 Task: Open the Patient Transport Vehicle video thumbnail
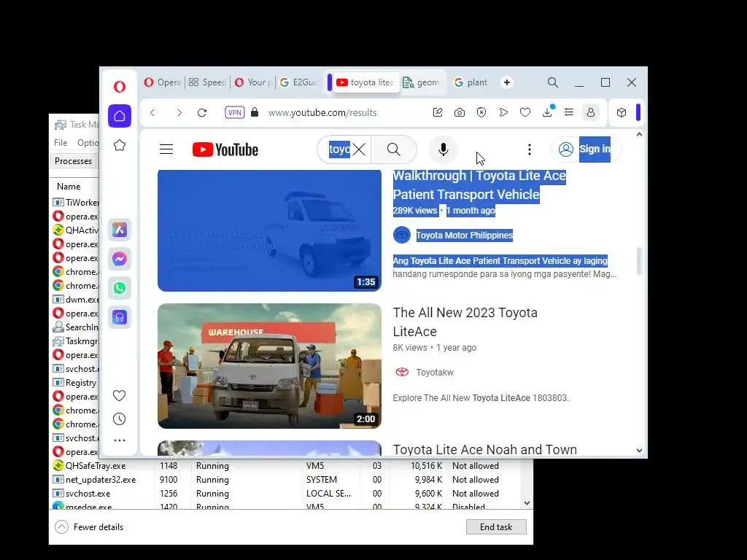pyautogui.click(x=269, y=230)
